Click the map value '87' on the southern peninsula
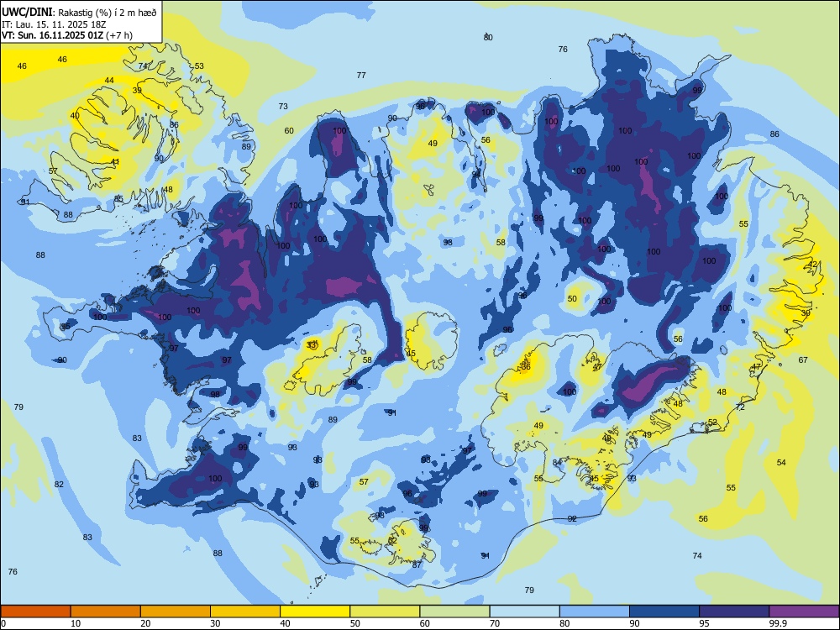840x630 pixels. pos(417,564)
